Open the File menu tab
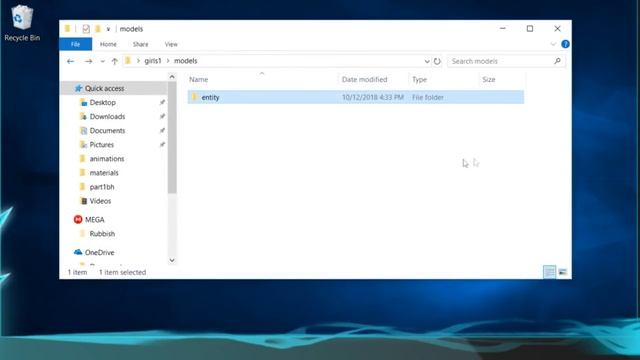 click(x=76, y=44)
